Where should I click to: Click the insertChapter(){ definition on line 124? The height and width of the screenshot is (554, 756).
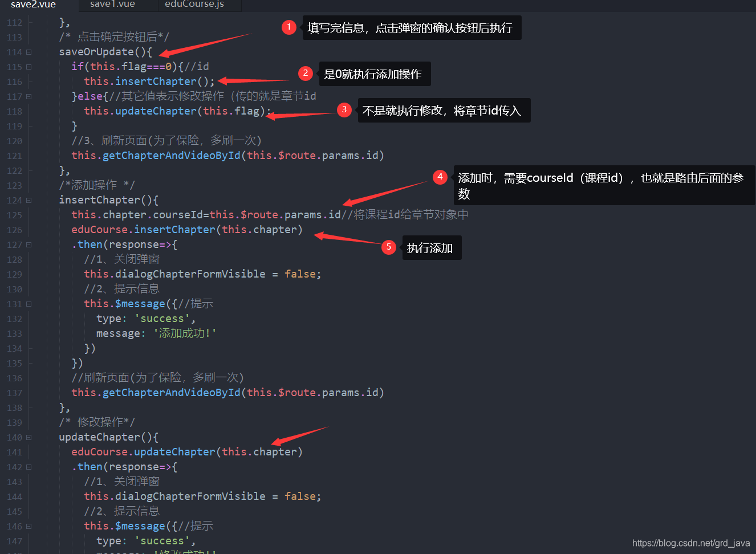coord(109,200)
